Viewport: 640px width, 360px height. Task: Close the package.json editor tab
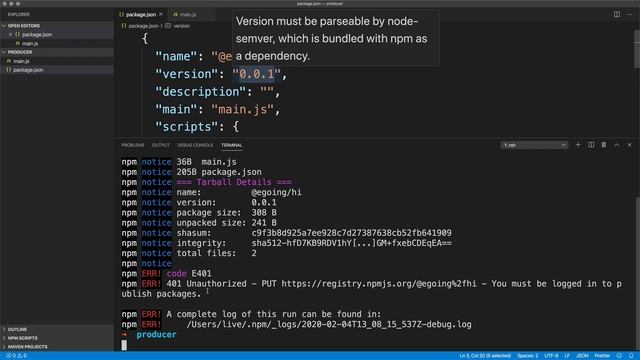pos(161,14)
